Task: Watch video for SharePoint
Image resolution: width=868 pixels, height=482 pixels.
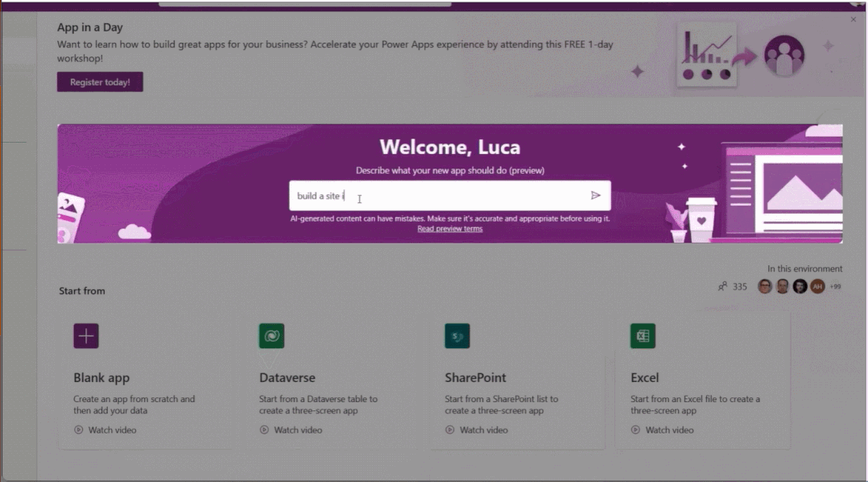Action: click(x=477, y=430)
